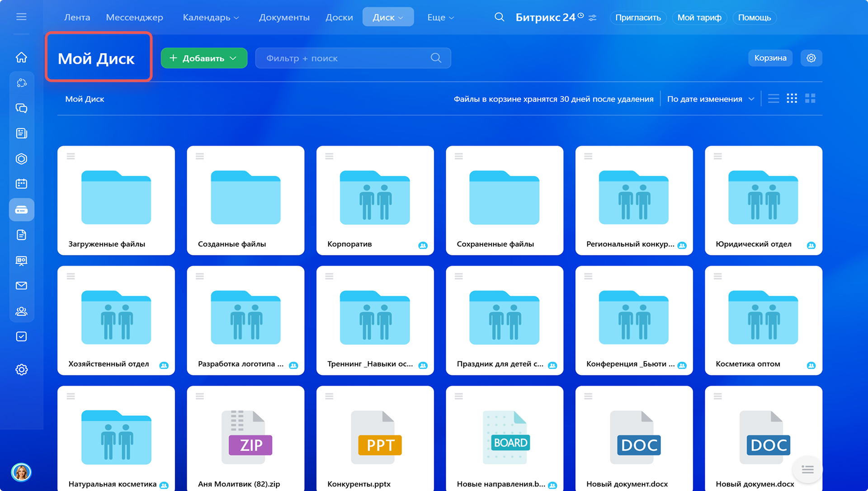Open the По дате изменения sort dropdown
This screenshot has height=491, width=868.
(710, 99)
